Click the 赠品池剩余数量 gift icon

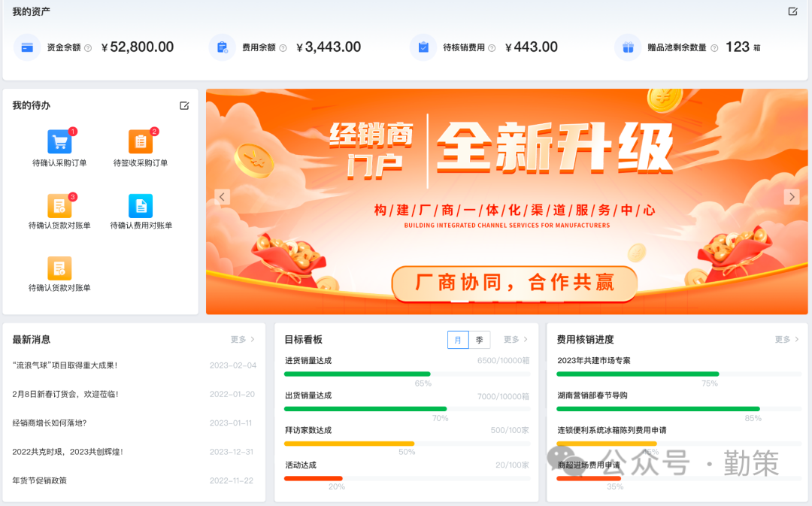[628, 47]
